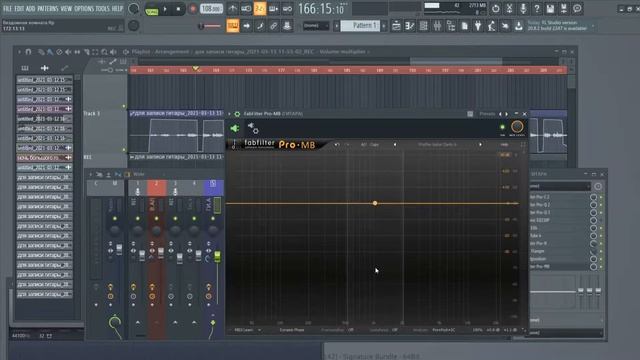
Task: Click the arrow right of Pattern 1
Action: pos(384,26)
